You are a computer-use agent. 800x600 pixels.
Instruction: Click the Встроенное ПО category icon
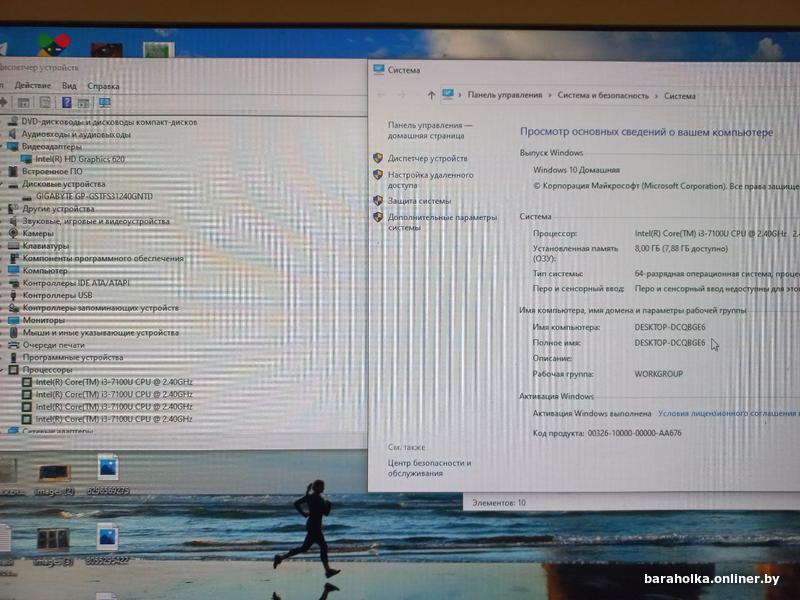[13, 171]
